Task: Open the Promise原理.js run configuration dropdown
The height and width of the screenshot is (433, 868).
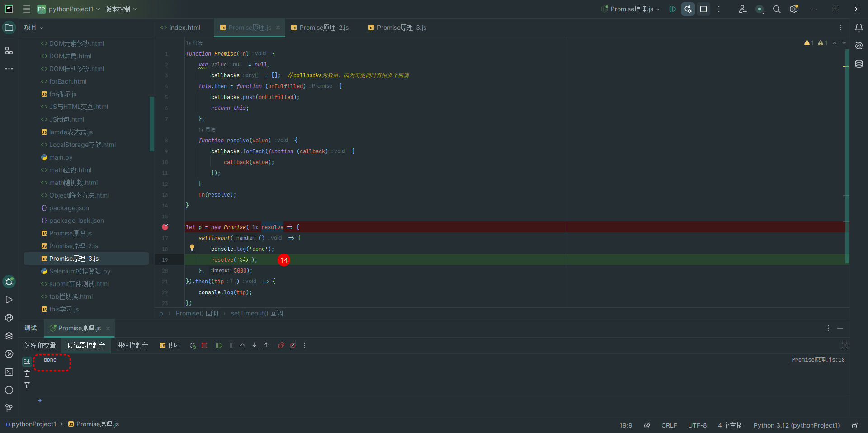Action: 631,9
